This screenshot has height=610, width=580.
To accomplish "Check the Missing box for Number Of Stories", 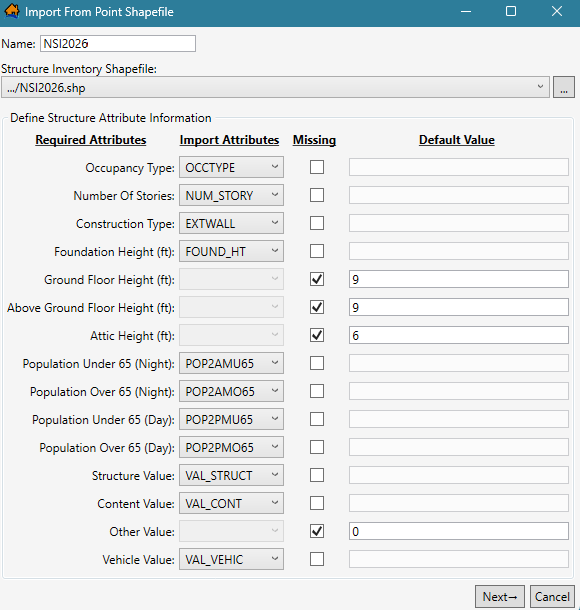I will coord(317,195).
